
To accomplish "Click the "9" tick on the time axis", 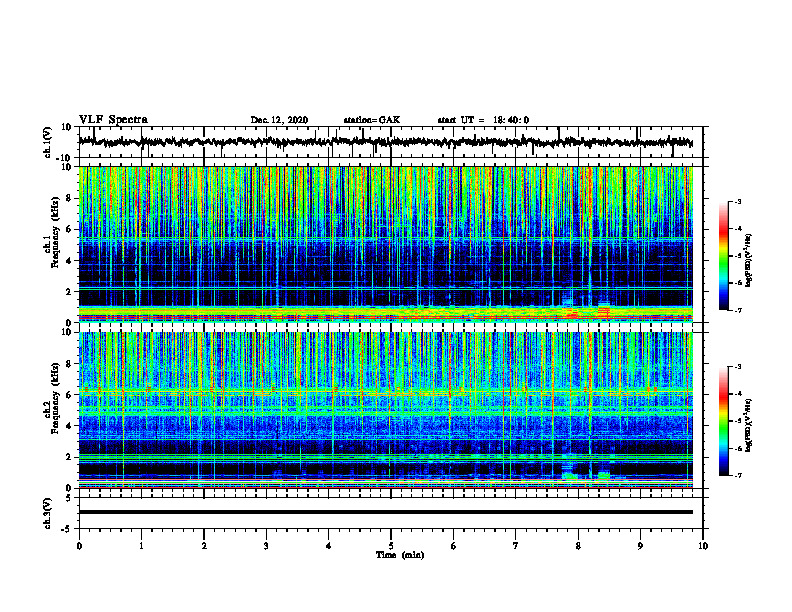I will pos(640,546).
